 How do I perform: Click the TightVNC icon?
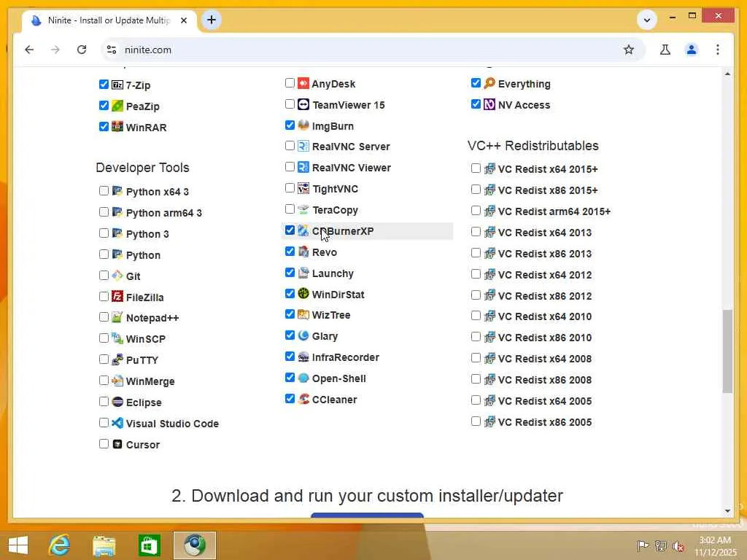click(x=303, y=188)
